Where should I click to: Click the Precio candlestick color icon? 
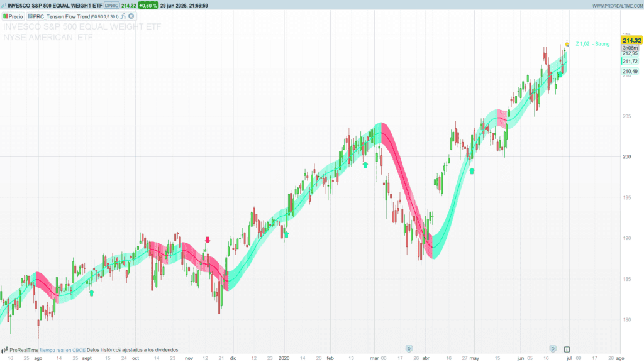coord(6,16)
